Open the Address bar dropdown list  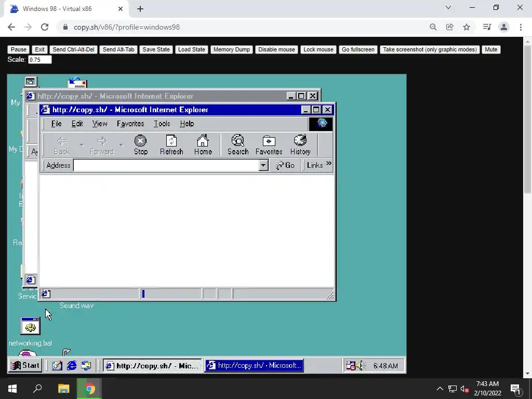(x=263, y=166)
